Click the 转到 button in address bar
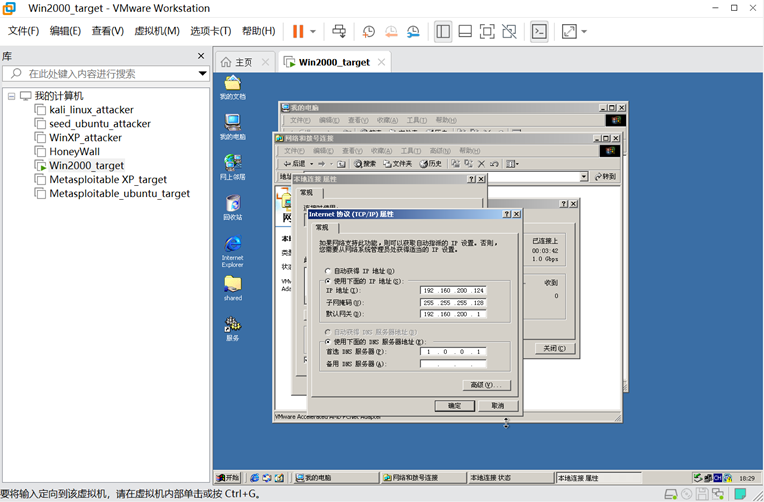Viewport: 764px width, 502px height. point(606,176)
